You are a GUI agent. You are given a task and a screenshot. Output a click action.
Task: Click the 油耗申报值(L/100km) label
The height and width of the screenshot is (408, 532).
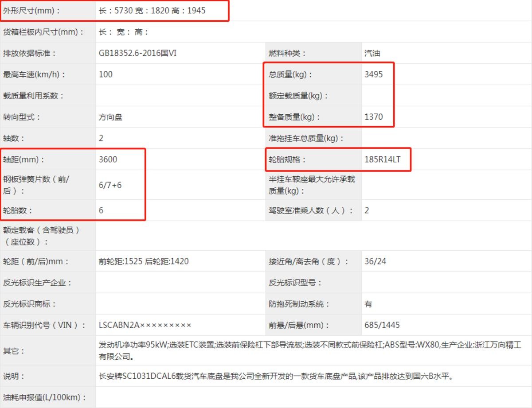click(x=44, y=397)
